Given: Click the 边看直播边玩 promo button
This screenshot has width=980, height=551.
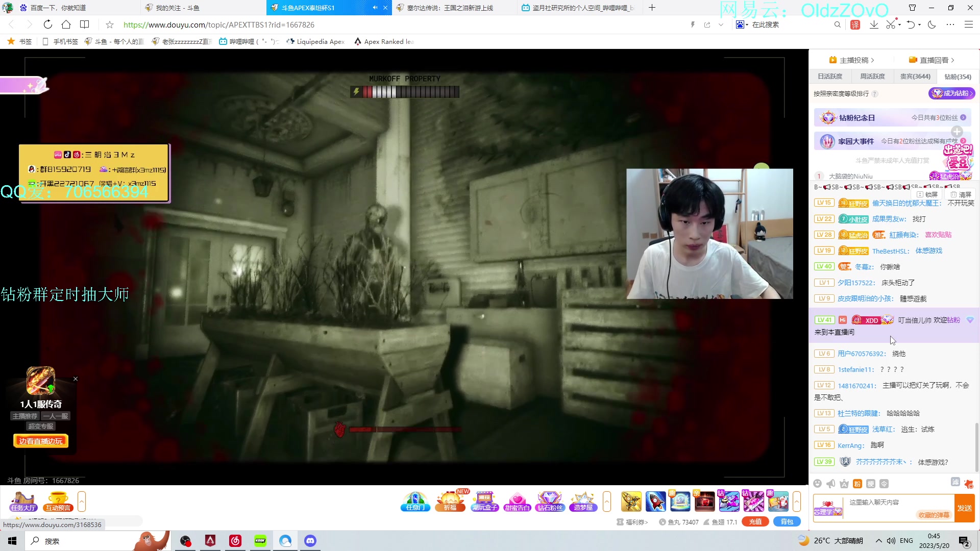Looking at the screenshot, I should pos(41,441).
